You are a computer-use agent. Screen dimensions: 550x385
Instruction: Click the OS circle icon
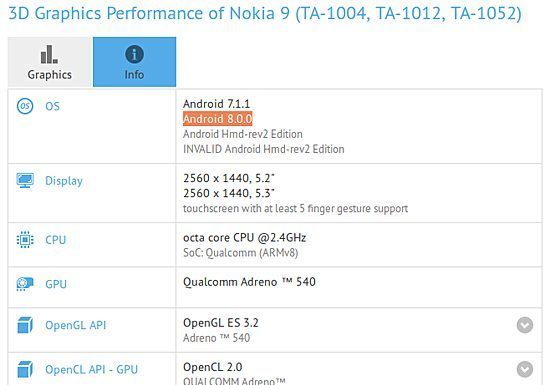25,106
